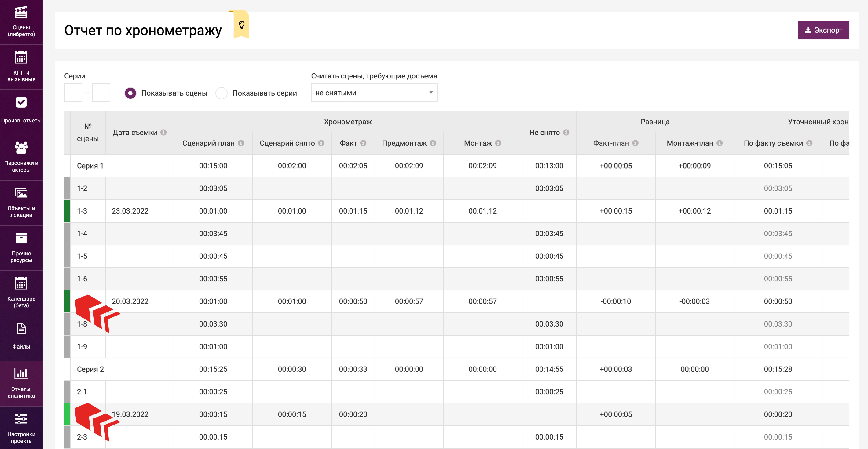Click info icon next to Дата съемки
Screen dimensions: 868x449
163,132
